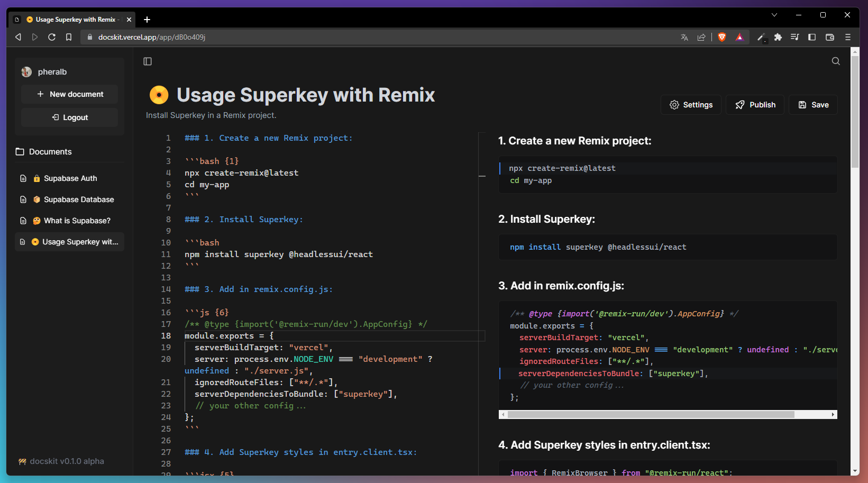This screenshot has height=483, width=868.
Task: Click editor line 18 module.exports
Action: point(229,336)
